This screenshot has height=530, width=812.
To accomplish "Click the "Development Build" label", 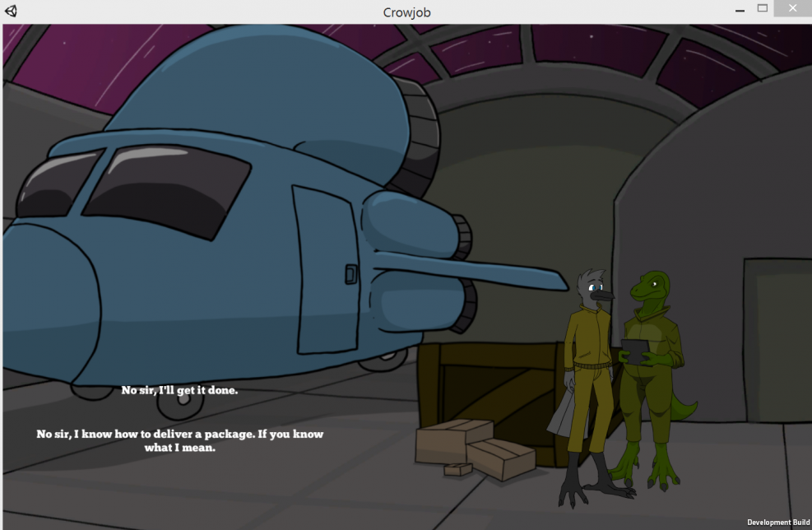I will (778, 522).
